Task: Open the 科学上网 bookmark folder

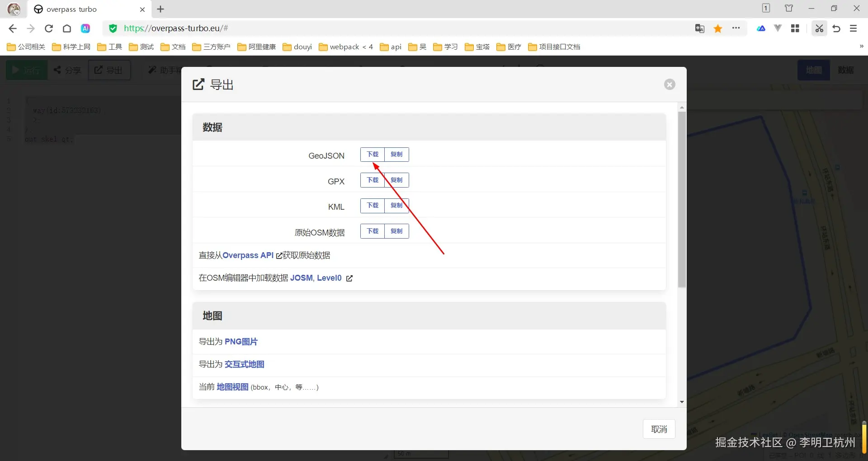Action: (x=71, y=47)
